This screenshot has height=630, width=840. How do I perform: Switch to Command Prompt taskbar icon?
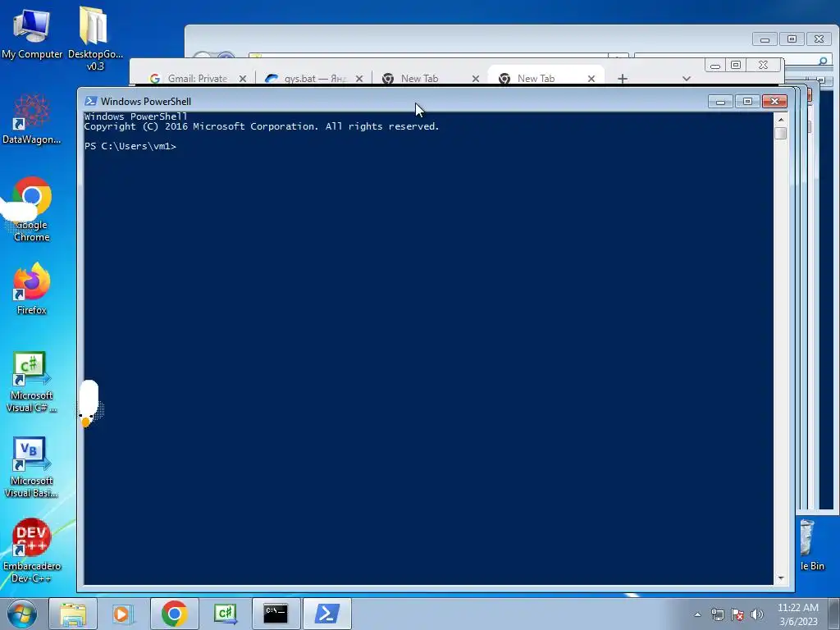pyautogui.click(x=276, y=614)
